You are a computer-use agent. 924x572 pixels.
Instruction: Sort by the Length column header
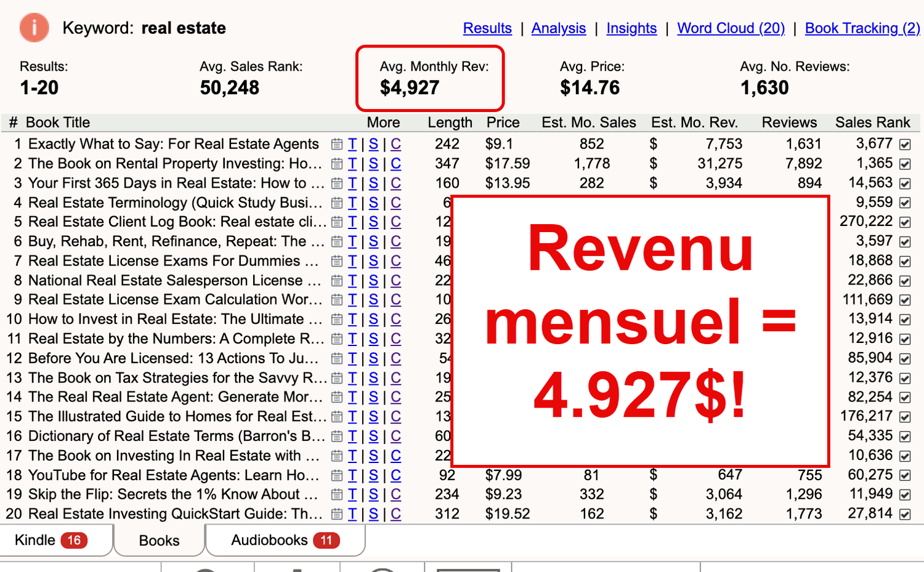450,123
